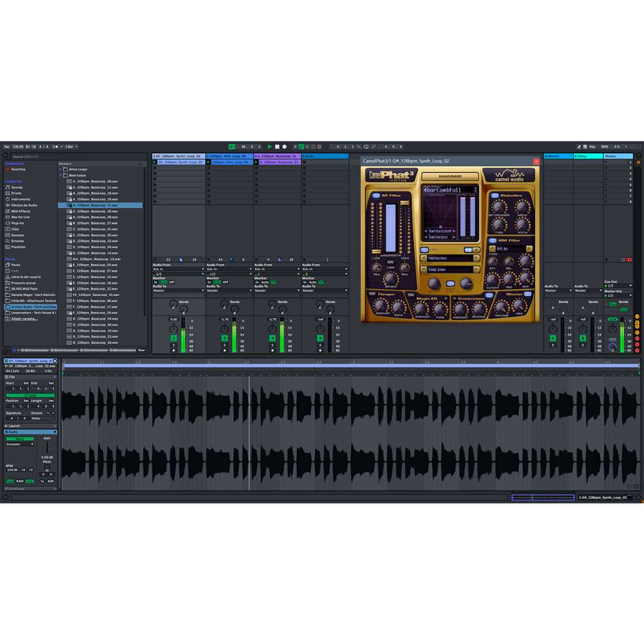Toggle the green Automation Arm button

[x=301, y=147]
